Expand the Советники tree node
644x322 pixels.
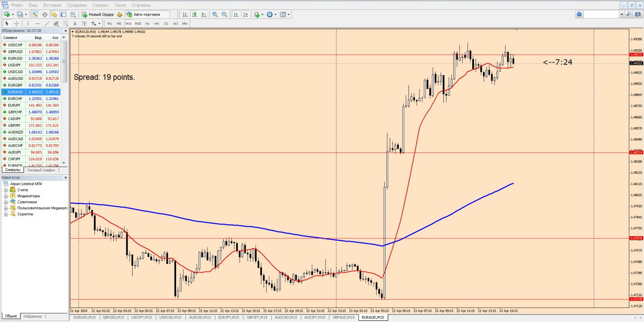point(6,202)
